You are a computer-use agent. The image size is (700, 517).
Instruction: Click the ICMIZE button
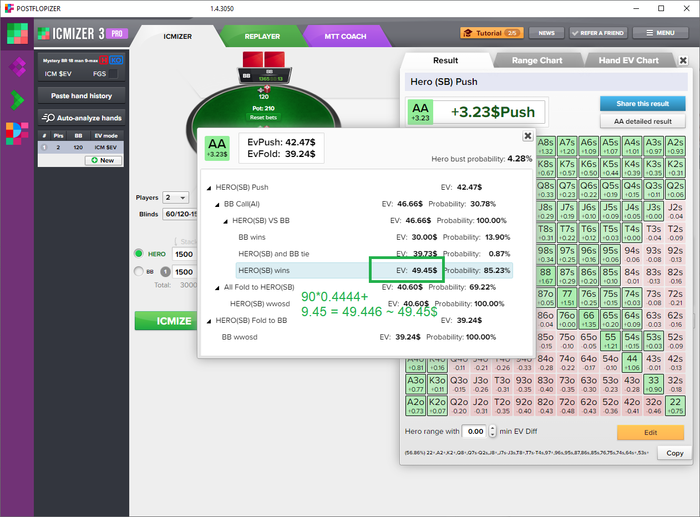coord(167,321)
